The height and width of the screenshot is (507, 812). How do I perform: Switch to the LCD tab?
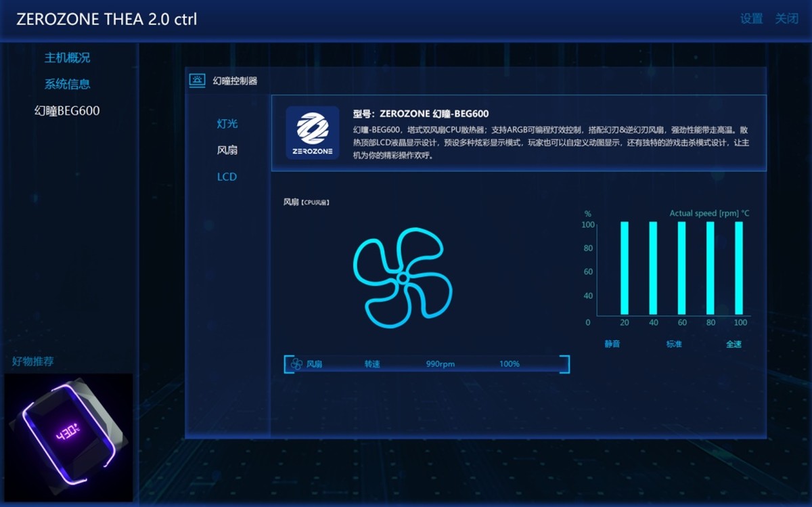click(x=227, y=177)
